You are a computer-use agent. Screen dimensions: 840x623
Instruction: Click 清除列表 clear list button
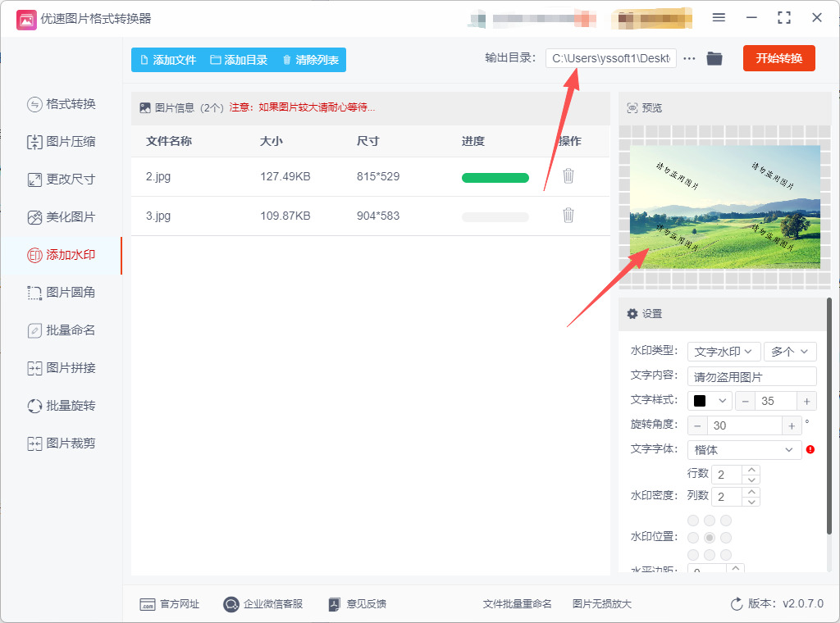(310, 60)
